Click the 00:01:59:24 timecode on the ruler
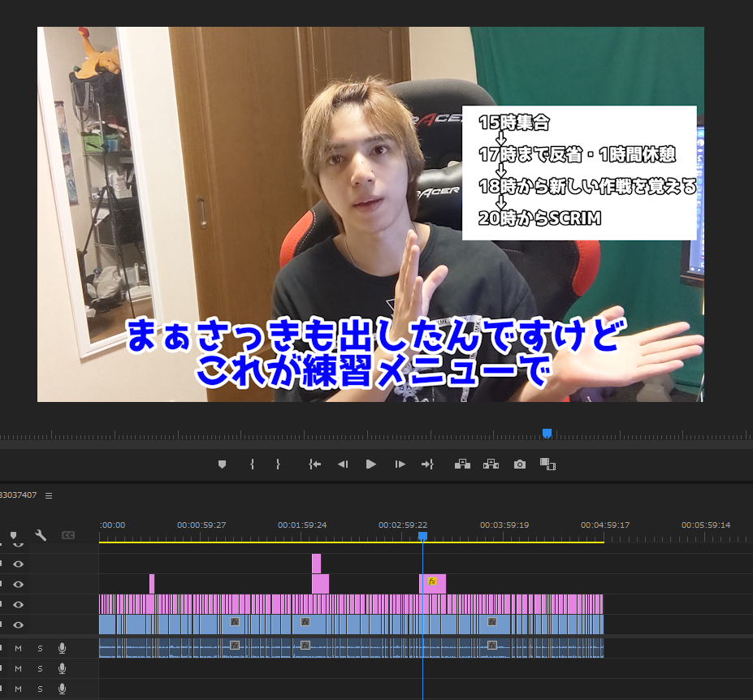This screenshot has width=753, height=700. tap(302, 525)
